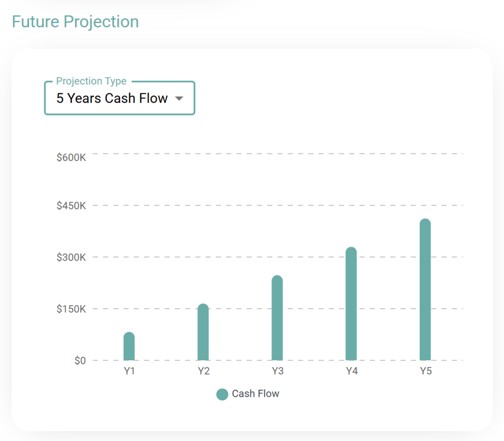504x441 pixels.
Task: Click the Y3 x-axis label
Action: click(x=278, y=371)
